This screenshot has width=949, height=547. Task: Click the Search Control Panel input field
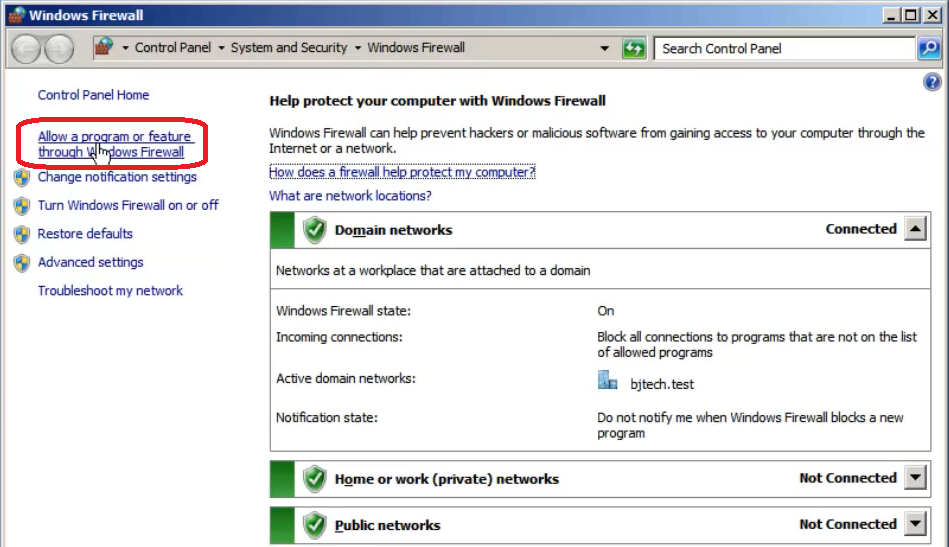[785, 48]
